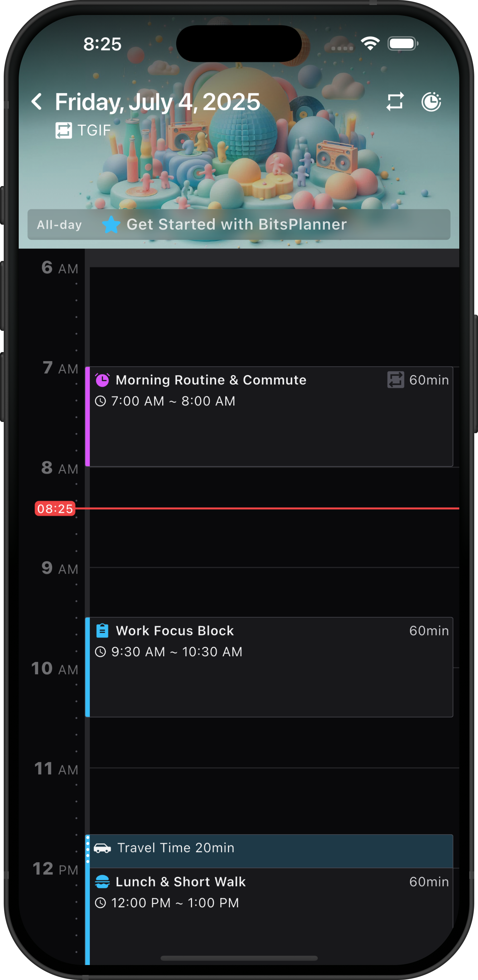Open Get Started with BitsPlanner event
This screenshot has height=980, width=478.
[x=237, y=224]
